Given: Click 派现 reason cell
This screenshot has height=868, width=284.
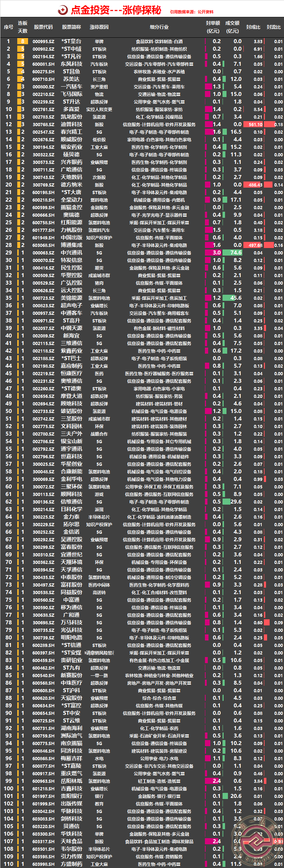Looking at the screenshot, I should [99, 509].
